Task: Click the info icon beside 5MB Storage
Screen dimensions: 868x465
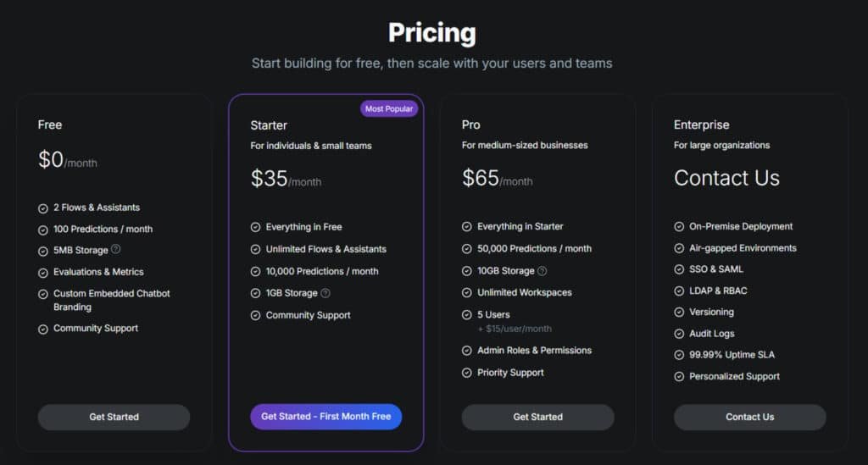Action: click(x=116, y=250)
